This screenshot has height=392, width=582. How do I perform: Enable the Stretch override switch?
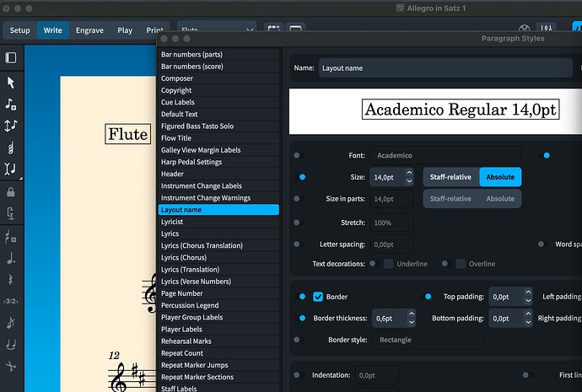click(x=297, y=223)
